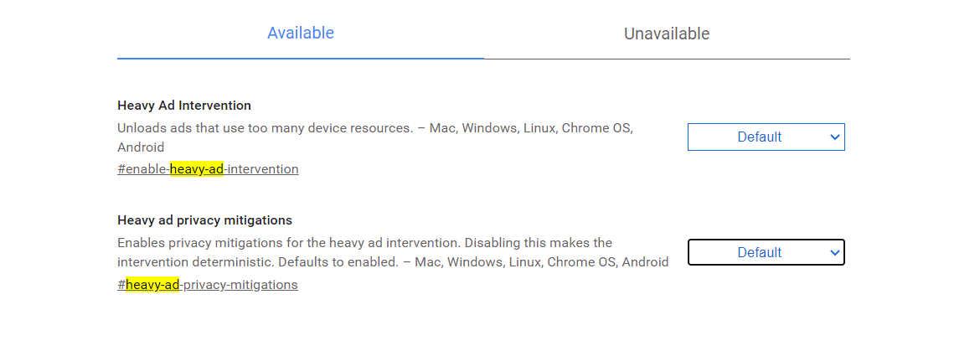
Task: Click the blue underline beneath Available tab
Action: 300,59
